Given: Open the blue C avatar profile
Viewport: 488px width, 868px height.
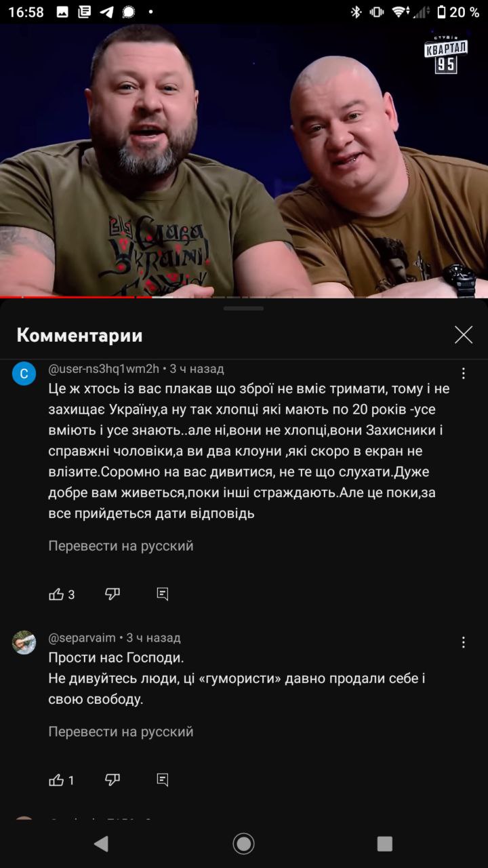Looking at the screenshot, I should click(x=24, y=374).
